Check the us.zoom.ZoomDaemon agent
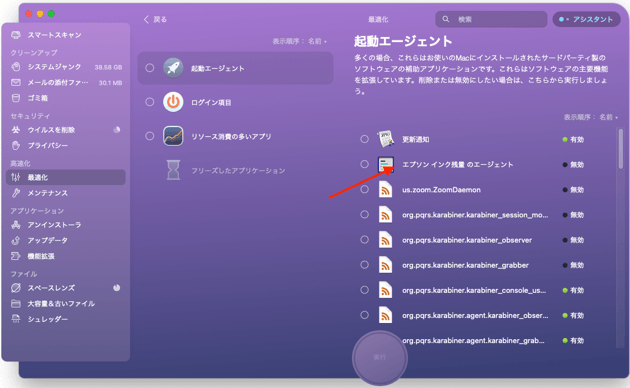 pyautogui.click(x=364, y=189)
